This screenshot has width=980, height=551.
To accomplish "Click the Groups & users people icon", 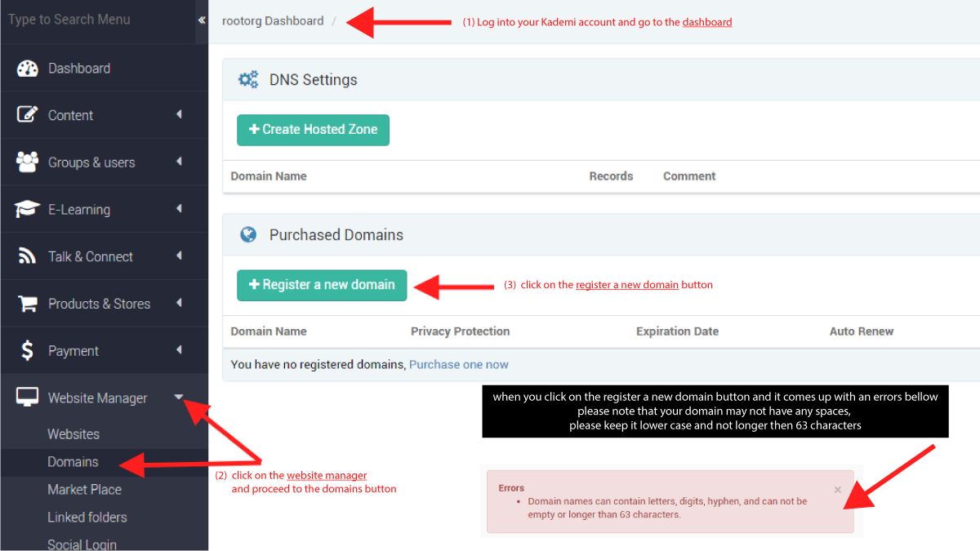I will 28,162.
